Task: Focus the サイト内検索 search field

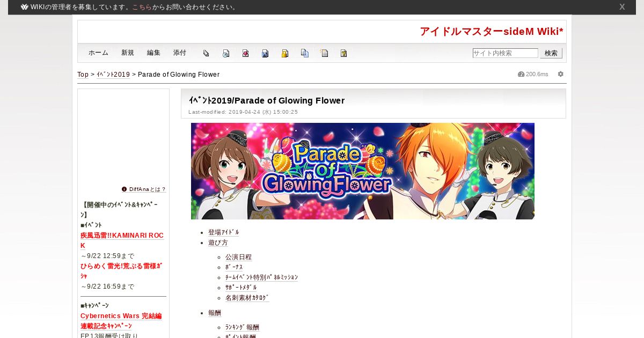Action: (505, 53)
